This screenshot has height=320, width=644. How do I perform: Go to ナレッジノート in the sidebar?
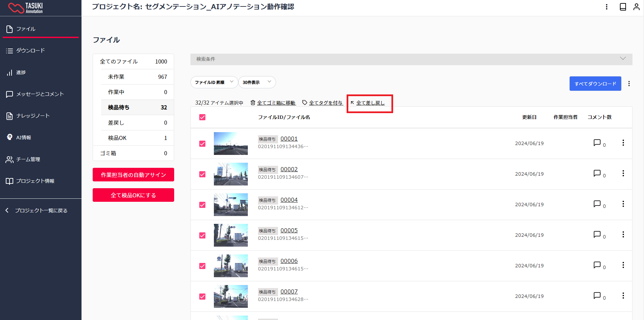41,116
